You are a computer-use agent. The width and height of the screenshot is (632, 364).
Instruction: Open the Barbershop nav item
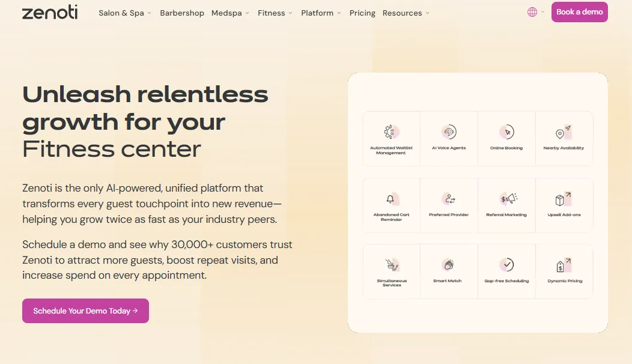pyautogui.click(x=182, y=13)
